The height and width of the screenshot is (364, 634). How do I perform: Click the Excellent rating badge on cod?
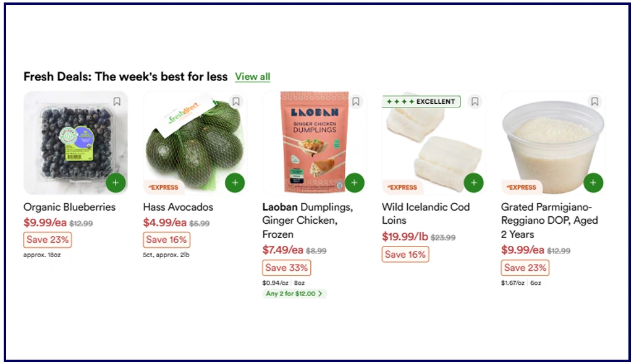click(421, 101)
